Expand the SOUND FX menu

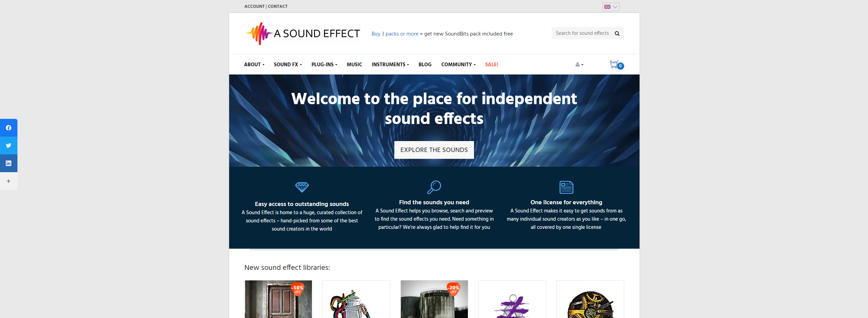coord(287,64)
